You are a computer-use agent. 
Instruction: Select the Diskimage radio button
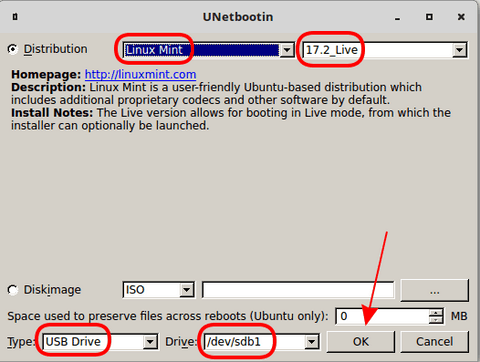click(13, 290)
